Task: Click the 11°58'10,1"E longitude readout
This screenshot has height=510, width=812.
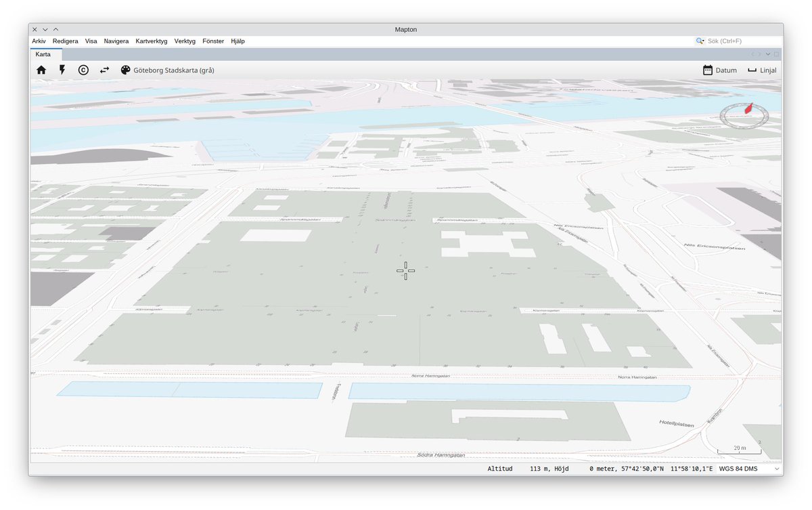Action: (691, 469)
